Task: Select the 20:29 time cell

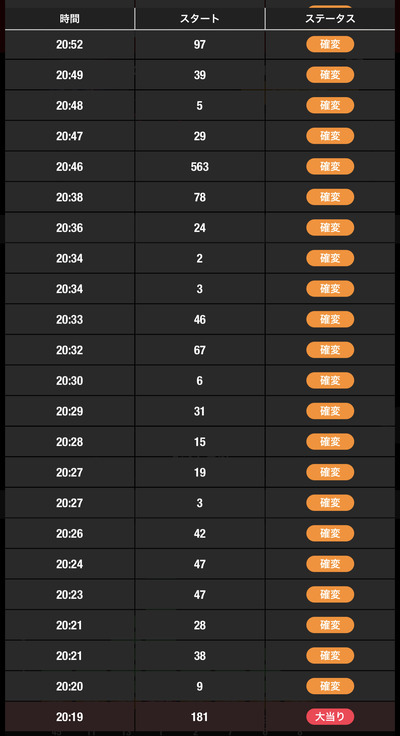Action: [x=69, y=411]
